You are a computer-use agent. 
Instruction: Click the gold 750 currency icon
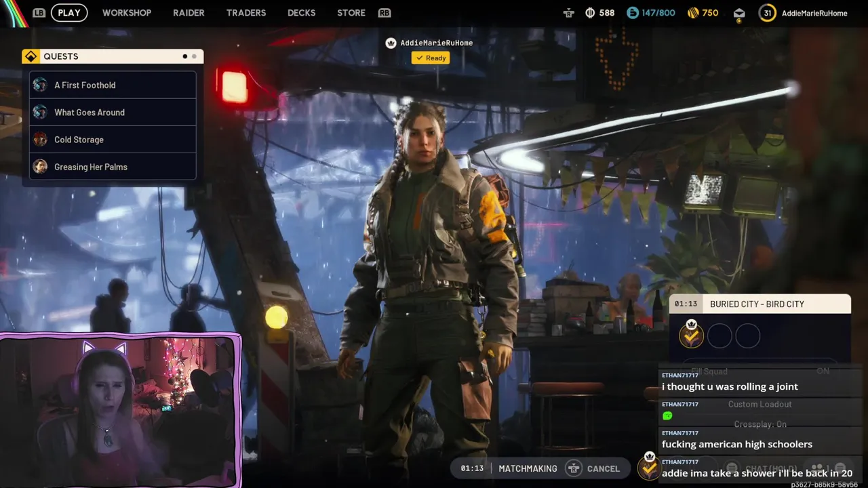tap(693, 13)
